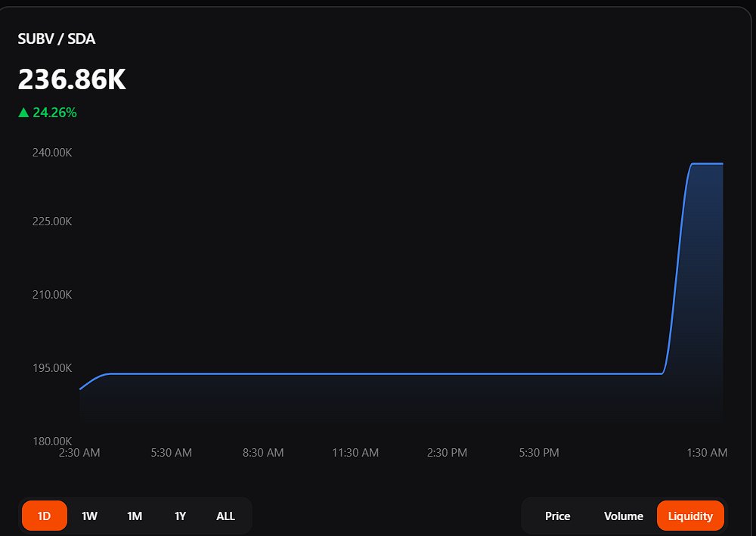
Task: Click the SUBV / SDA pair title
Action: [x=57, y=39]
